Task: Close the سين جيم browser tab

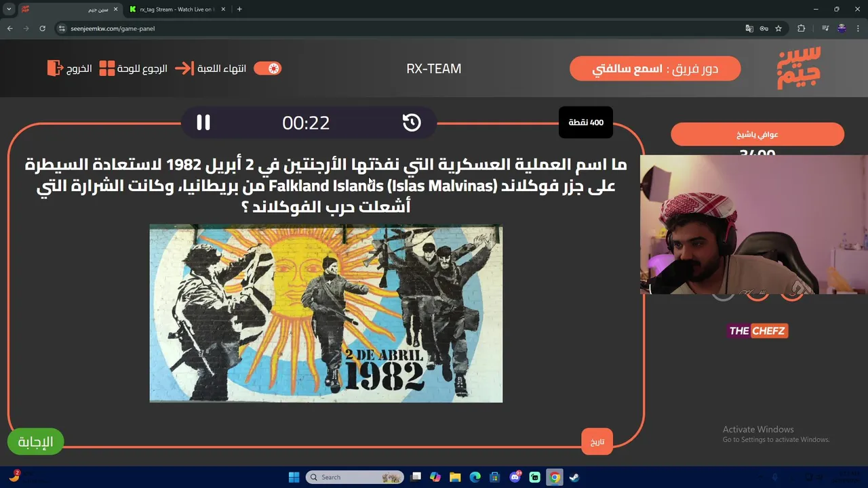Action: (114, 9)
